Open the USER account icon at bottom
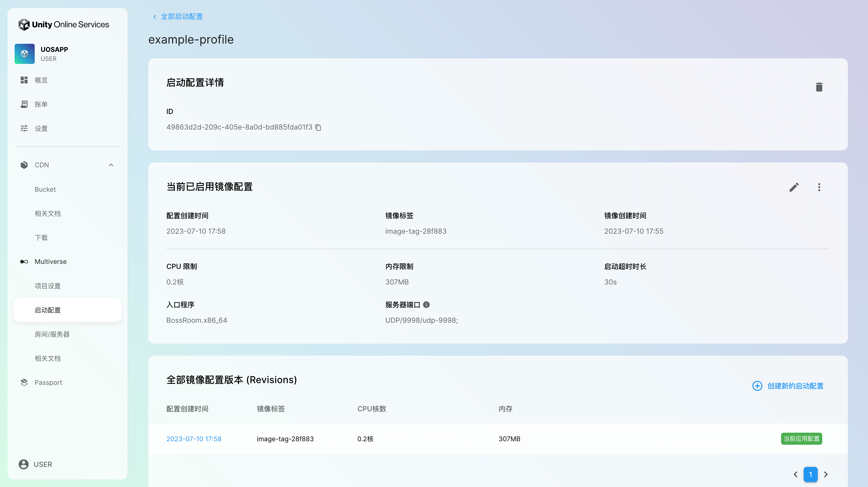Viewport: 868px width, 487px height. click(24, 464)
